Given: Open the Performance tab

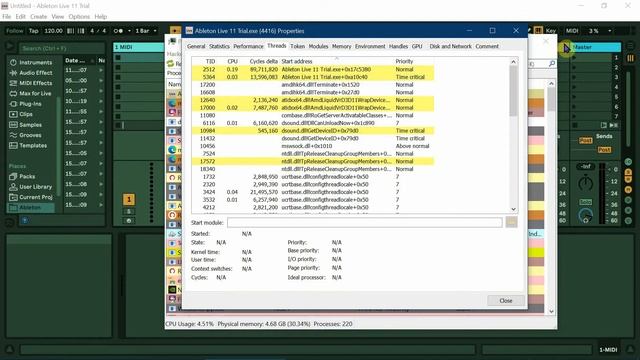Looking at the screenshot, I should click(x=248, y=47).
